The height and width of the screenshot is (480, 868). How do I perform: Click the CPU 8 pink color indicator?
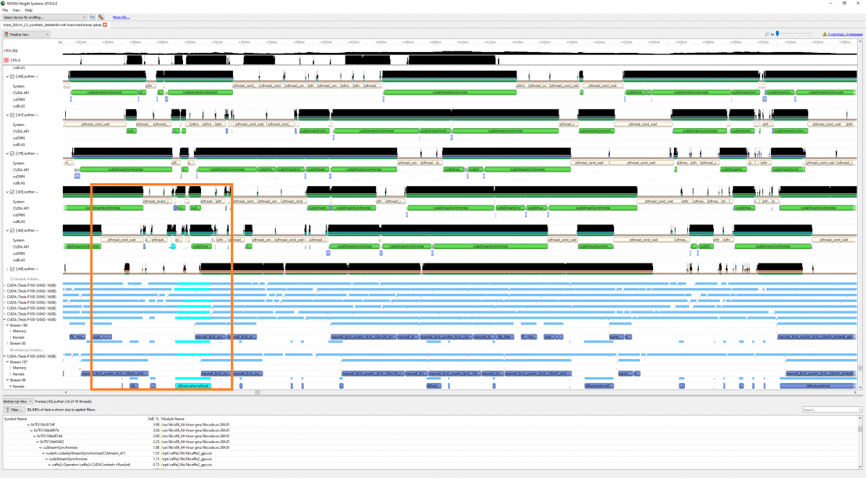pos(7,60)
